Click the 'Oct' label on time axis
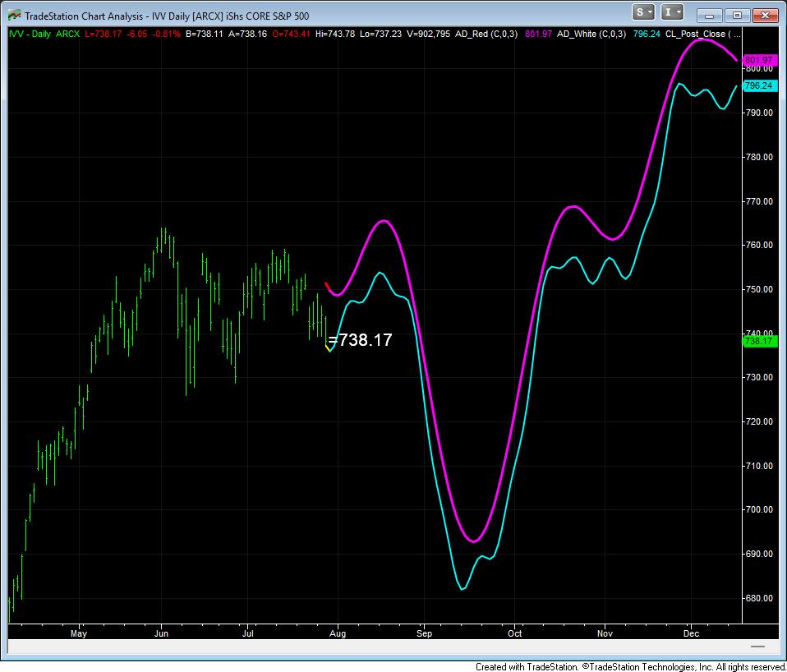 (x=514, y=633)
